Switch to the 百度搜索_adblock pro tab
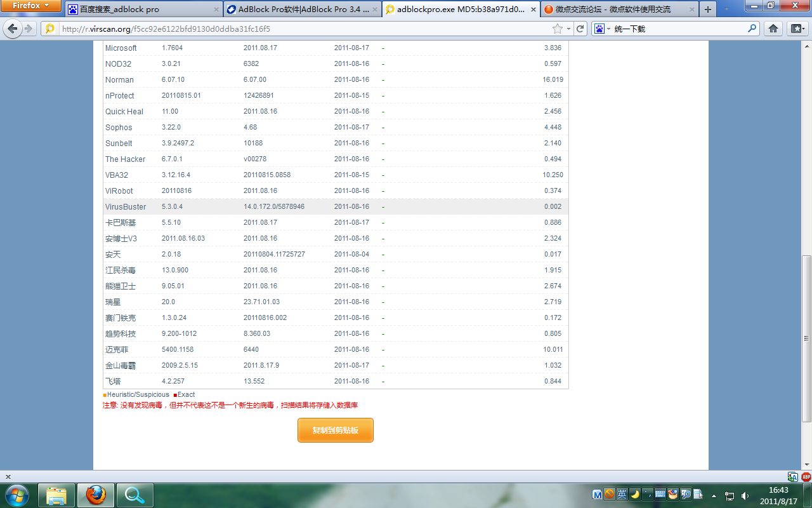The width and height of the screenshot is (812, 508). coord(143,10)
